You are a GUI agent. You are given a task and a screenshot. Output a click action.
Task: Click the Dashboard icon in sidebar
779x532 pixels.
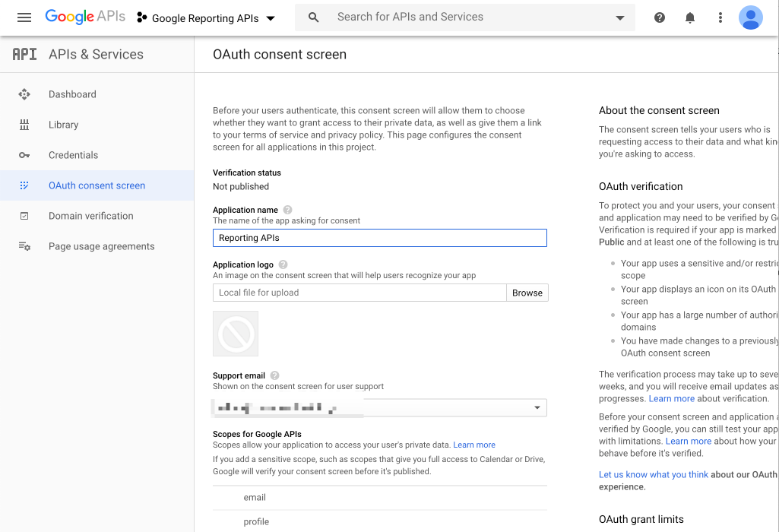[x=24, y=94]
